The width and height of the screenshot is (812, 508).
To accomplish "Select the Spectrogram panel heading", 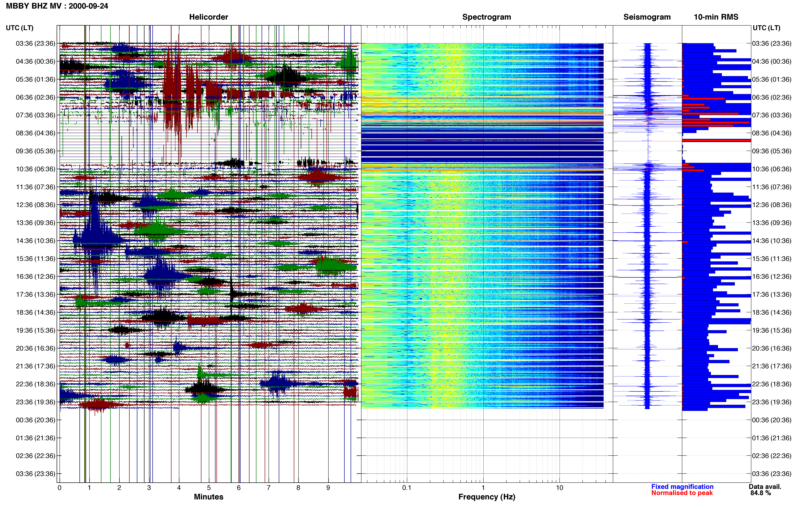I will (x=487, y=17).
